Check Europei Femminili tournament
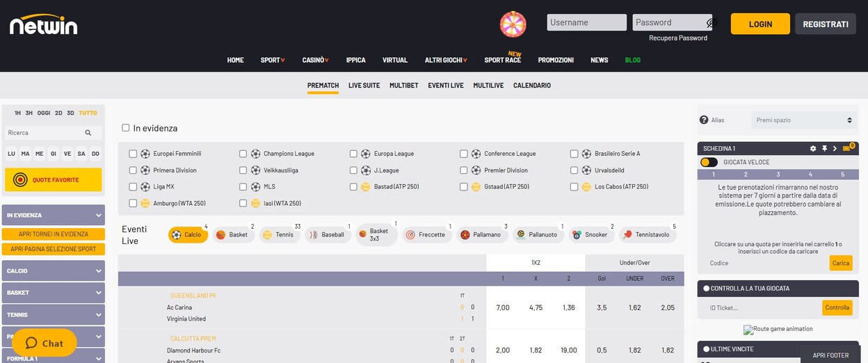 click(133, 154)
